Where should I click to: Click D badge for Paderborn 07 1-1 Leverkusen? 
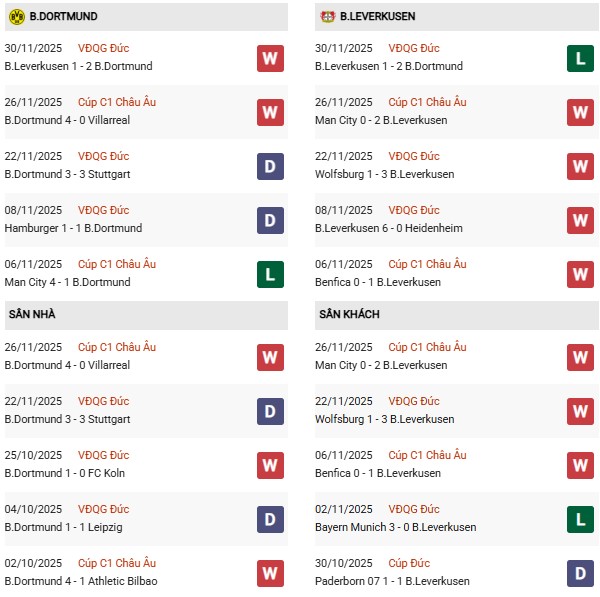[580, 573]
